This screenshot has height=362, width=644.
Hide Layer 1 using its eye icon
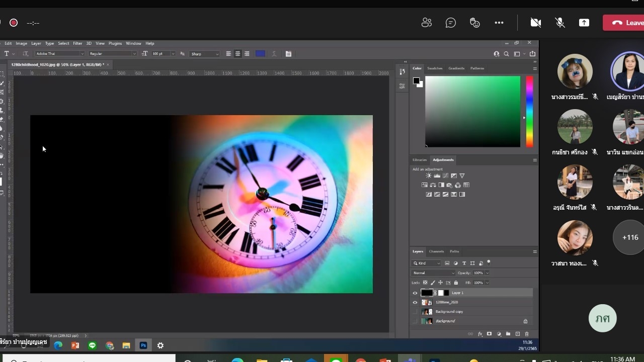tap(415, 293)
